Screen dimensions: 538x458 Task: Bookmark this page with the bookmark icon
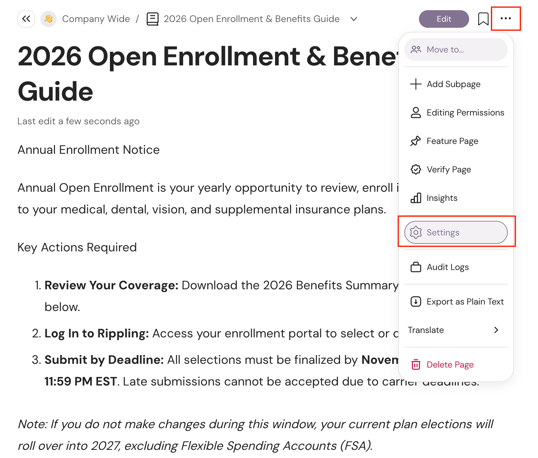[483, 19]
